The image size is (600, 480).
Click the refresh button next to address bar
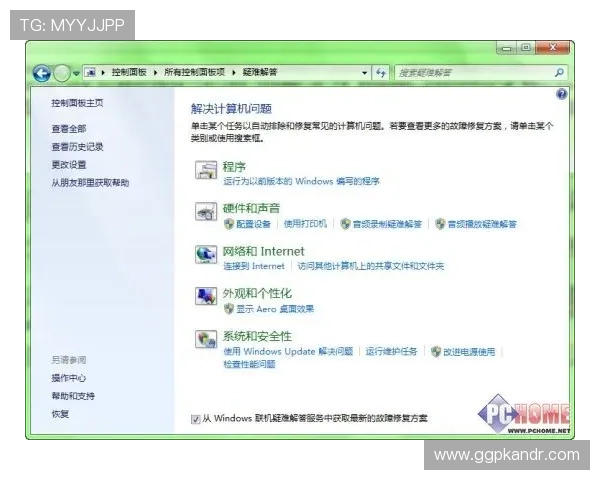[x=381, y=72]
